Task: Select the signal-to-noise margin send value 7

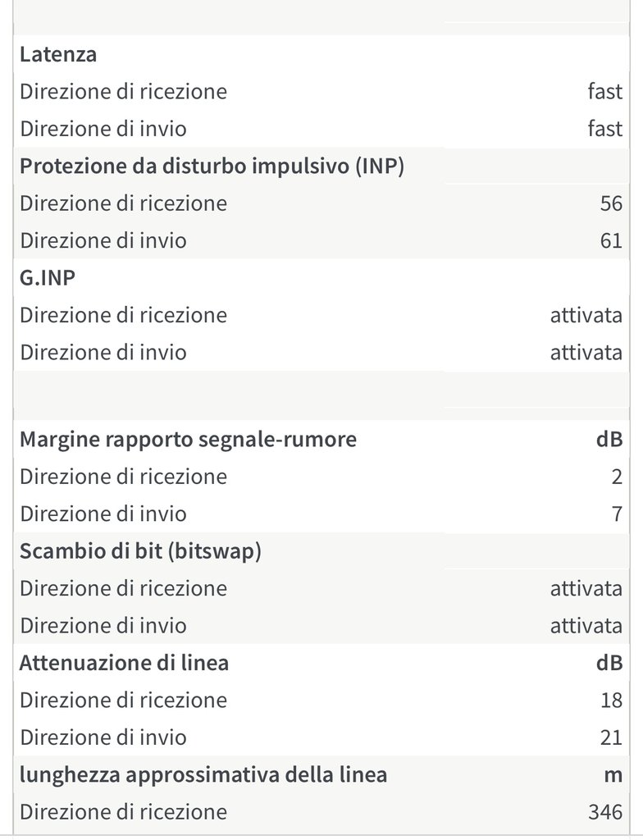Action: 616,514
